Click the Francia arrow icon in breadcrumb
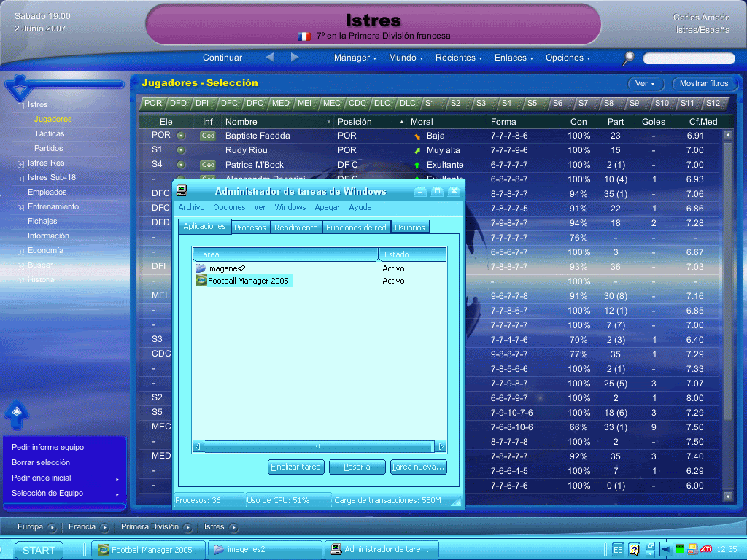 pos(104,528)
